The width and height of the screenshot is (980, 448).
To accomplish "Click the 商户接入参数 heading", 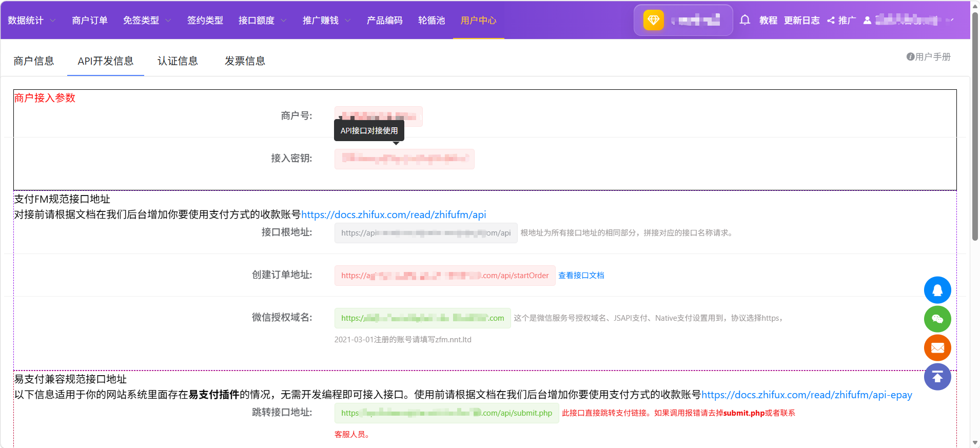I will click(x=45, y=98).
